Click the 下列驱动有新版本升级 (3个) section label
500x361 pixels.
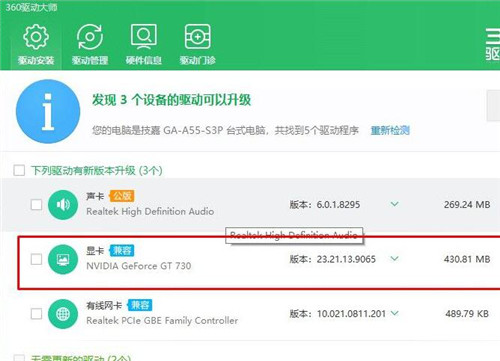(x=97, y=171)
